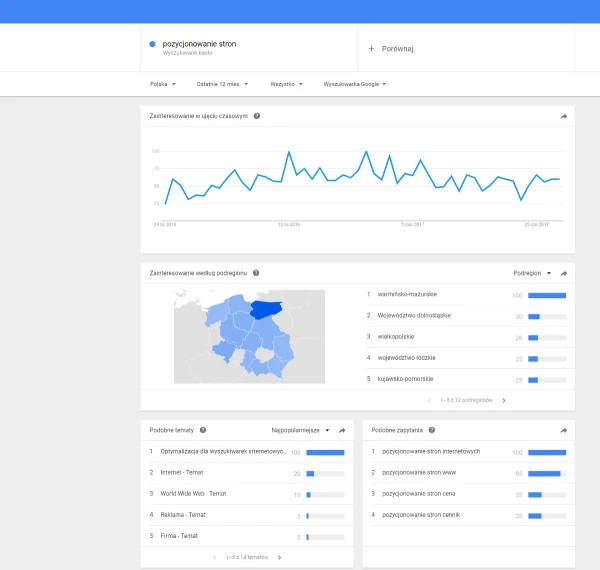The width and height of the screenshot is (600, 570).
Task: Go to next page of subregions
Action: (503, 400)
